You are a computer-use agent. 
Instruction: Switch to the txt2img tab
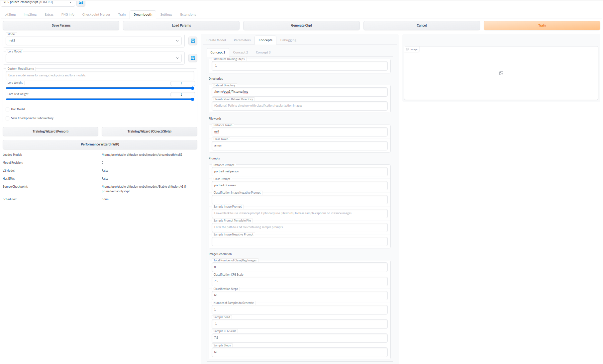[x=10, y=15]
